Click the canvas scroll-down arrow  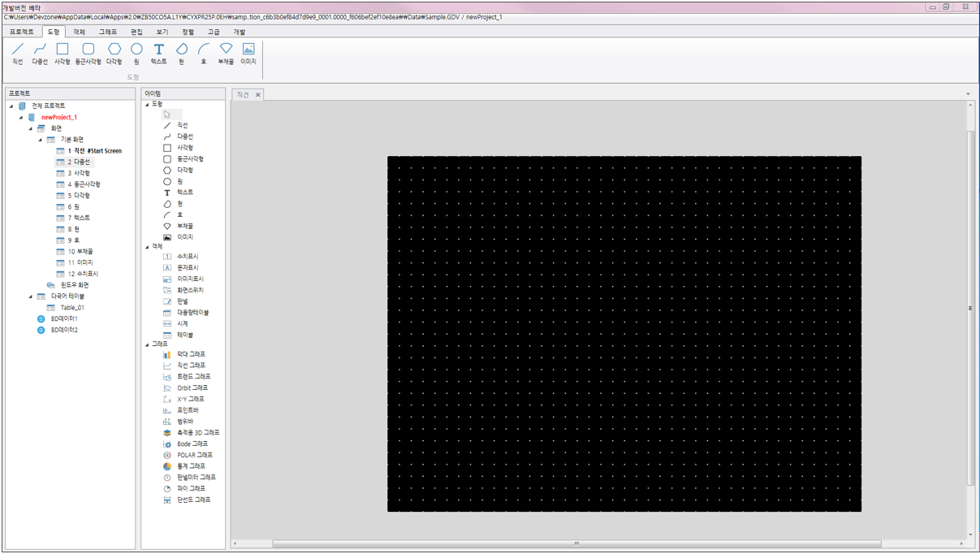pyautogui.click(x=970, y=535)
